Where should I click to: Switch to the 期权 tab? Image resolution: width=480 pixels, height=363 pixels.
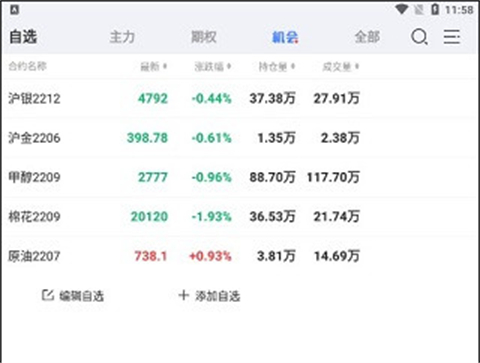[x=204, y=37]
